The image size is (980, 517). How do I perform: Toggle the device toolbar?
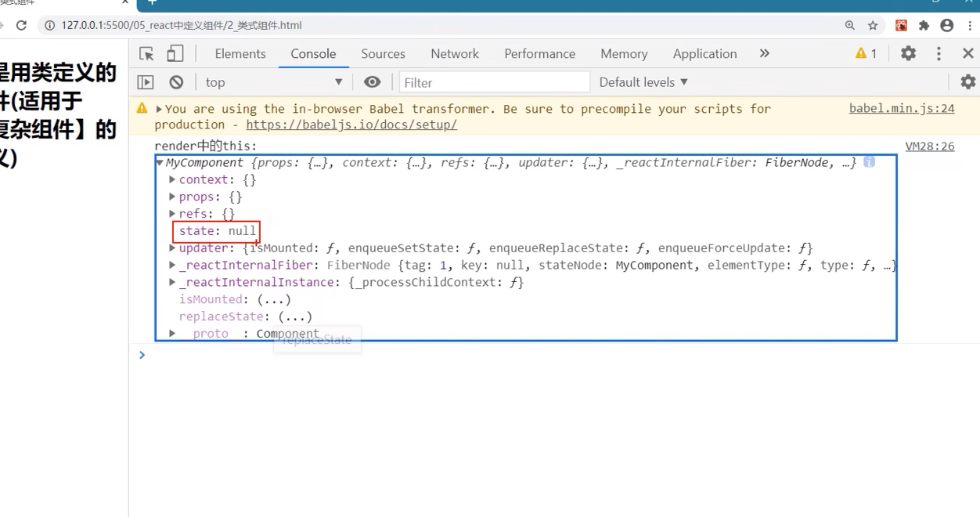click(174, 53)
